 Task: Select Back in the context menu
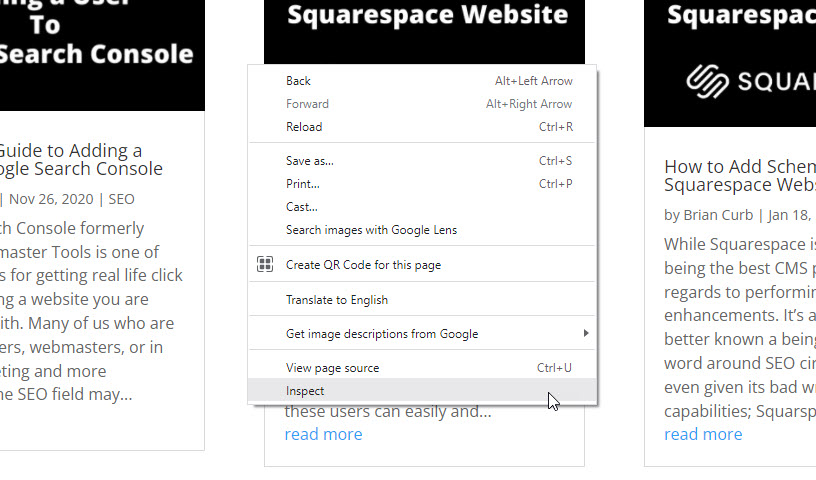pos(422,81)
